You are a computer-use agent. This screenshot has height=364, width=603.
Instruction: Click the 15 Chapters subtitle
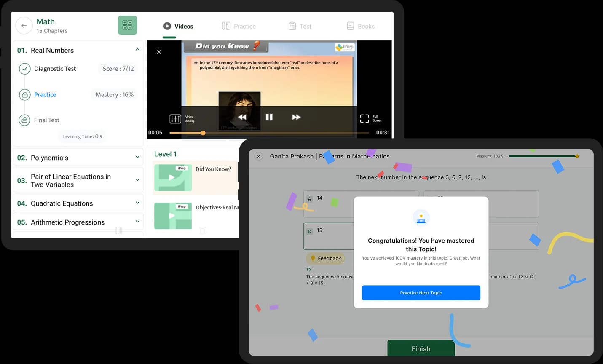pyautogui.click(x=52, y=31)
